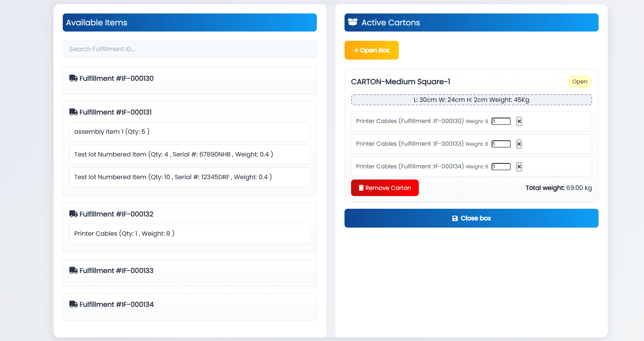The image size is (644, 341).
Task: Click the Close box button
Action: (x=471, y=218)
